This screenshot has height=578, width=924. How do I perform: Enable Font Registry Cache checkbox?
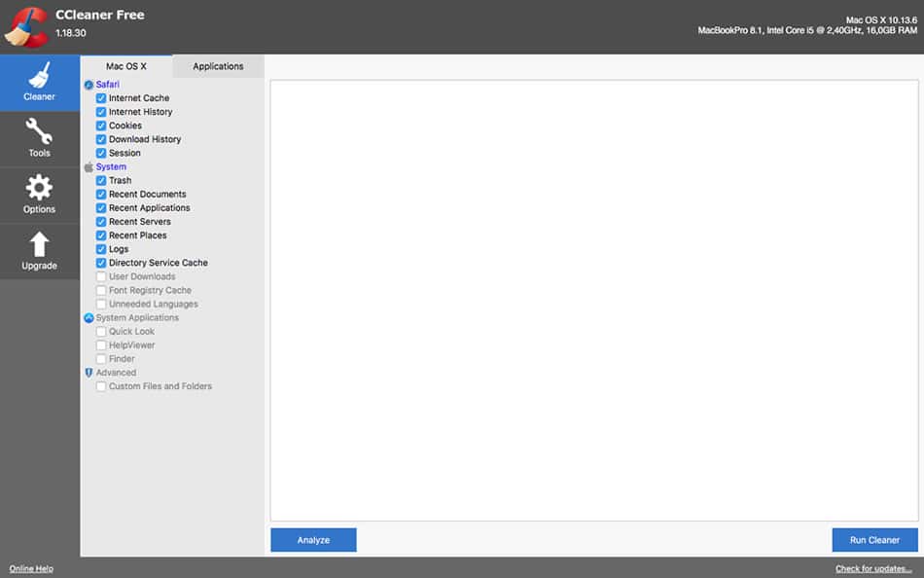point(101,290)
